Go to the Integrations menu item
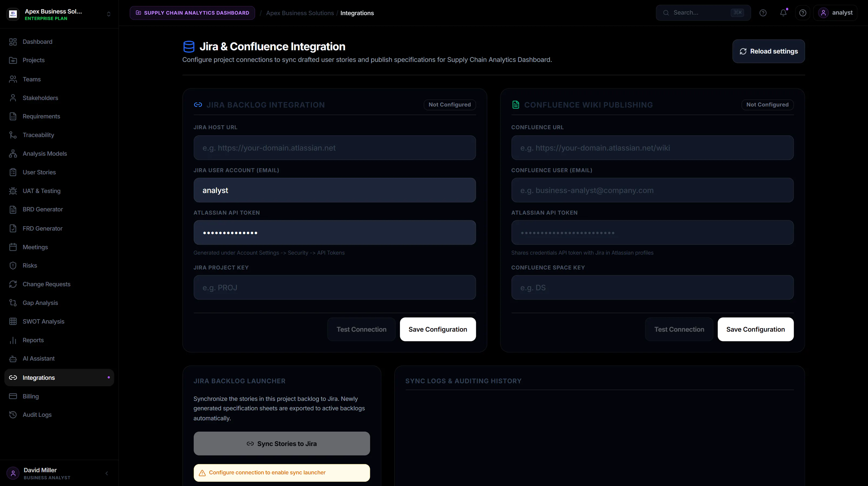Screen dimensions: 868x486 coord(59,378)
